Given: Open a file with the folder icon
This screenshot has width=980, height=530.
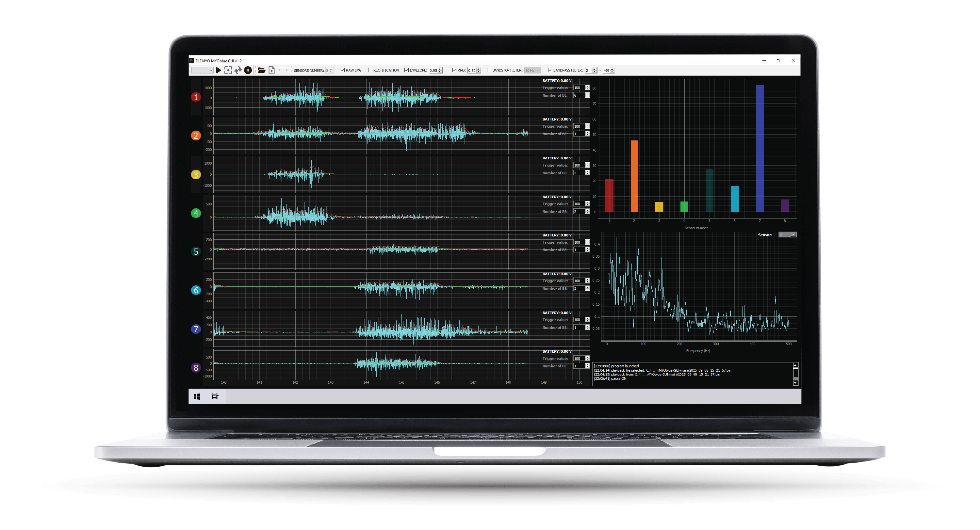Looking at the screenshot, I should 261,70.
